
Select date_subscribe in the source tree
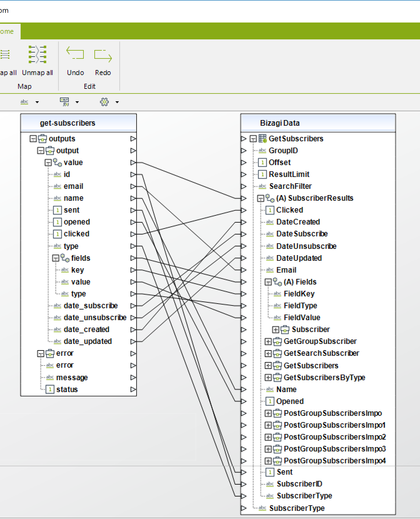pyautogui.click(x=91, y=306)
